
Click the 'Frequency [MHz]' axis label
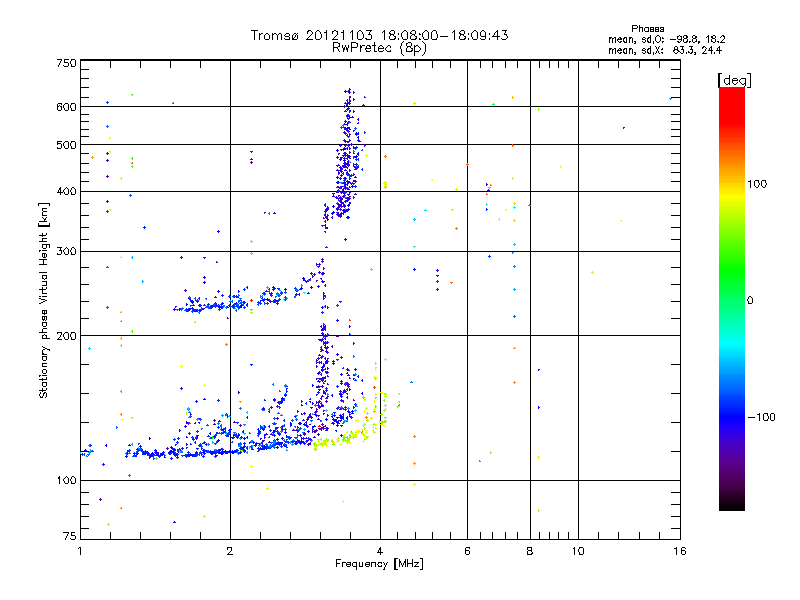[x=379, y=564]
